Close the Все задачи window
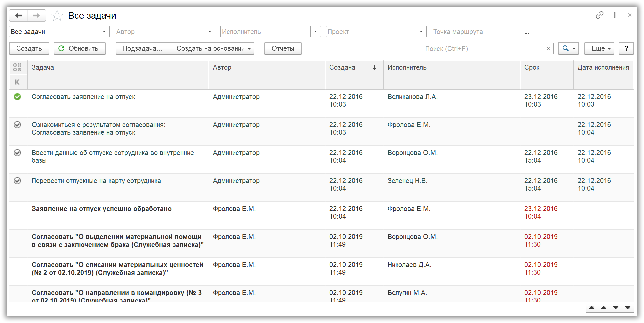 (629, 15)
